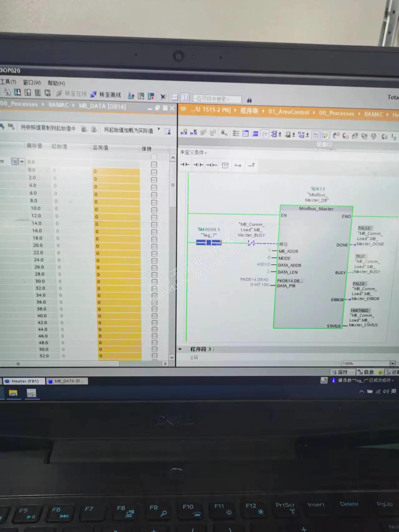Click the go offline icon (转至离线)
This screenshot has height=532, width=399.
pyautogui.click(x=93, y=94)
